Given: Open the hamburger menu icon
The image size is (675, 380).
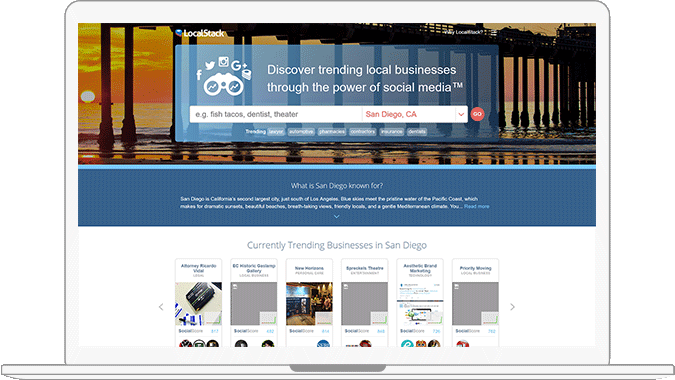Looking at the screenshot, I should tap(493, 32).
